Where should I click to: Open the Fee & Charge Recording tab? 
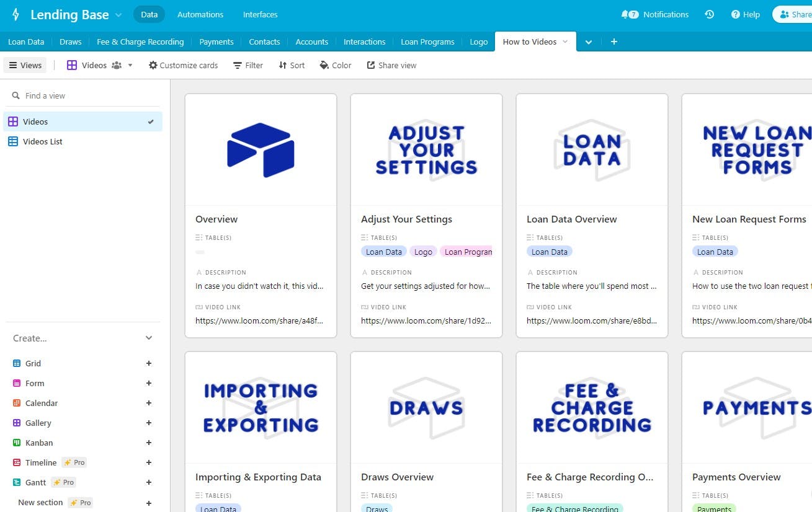click(140, 42)
